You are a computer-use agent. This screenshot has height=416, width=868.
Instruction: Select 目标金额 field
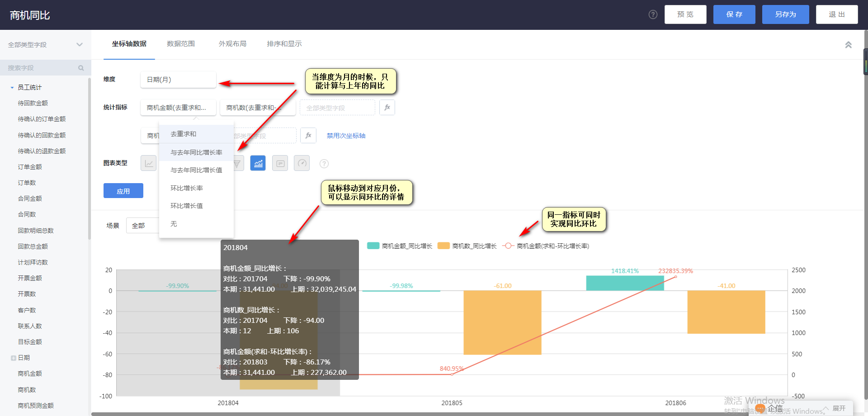pyautogui.click(x=30, y=342)
